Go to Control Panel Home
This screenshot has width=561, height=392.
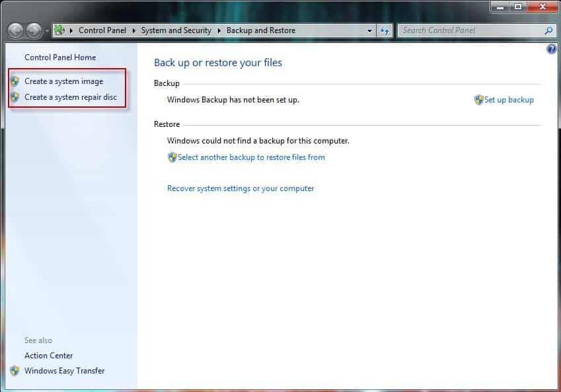[x=60, y=58]
